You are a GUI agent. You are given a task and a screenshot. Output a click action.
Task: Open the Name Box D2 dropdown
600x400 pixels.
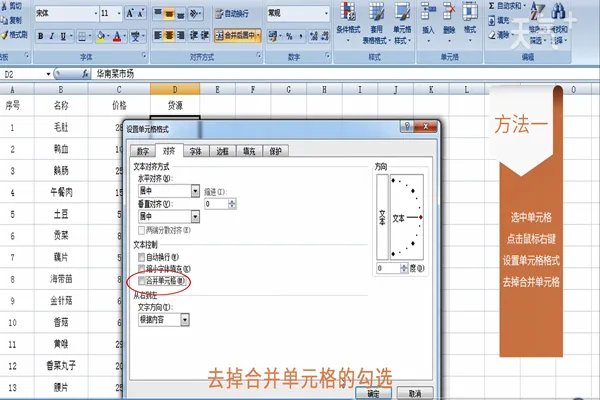pyautogui.click(x=49, y=74)
